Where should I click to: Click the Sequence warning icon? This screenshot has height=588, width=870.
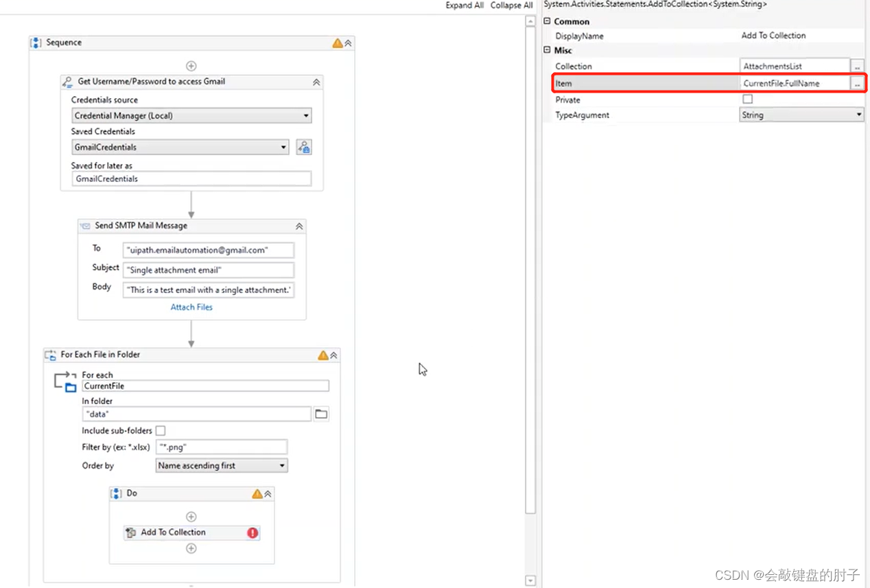[338, 43]
